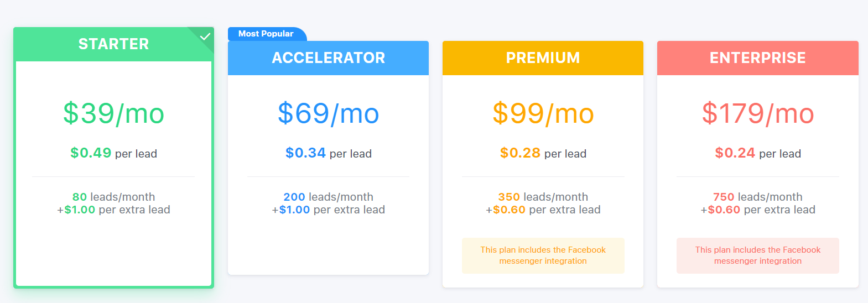This screenshot has height=303, width=868.
Task: Click the $0.24 per lead text
Action: [x=757, y=153]
